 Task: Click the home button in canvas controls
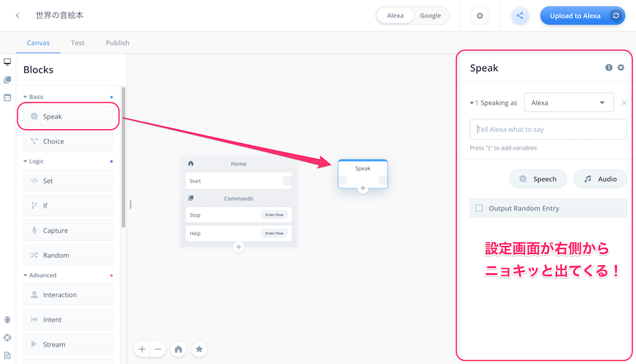click(178, 349)
